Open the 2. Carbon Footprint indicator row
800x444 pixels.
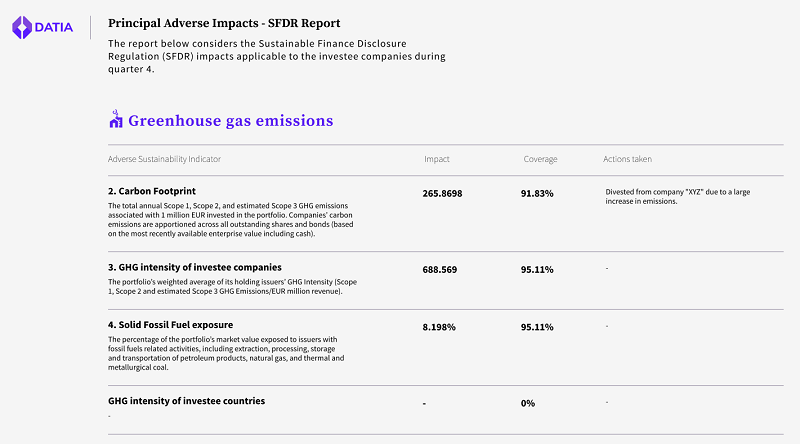coord(151,190)
